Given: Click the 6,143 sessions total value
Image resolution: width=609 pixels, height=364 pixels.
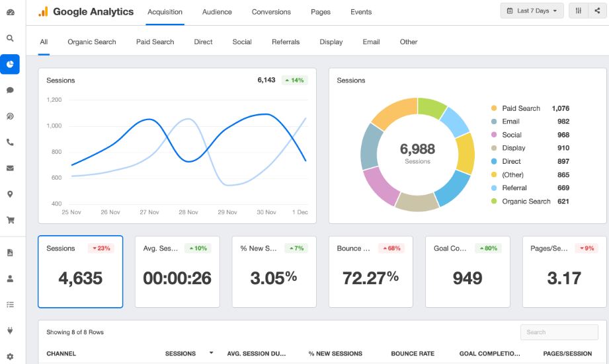Looking at the screenshot, I should pos(266,80).
